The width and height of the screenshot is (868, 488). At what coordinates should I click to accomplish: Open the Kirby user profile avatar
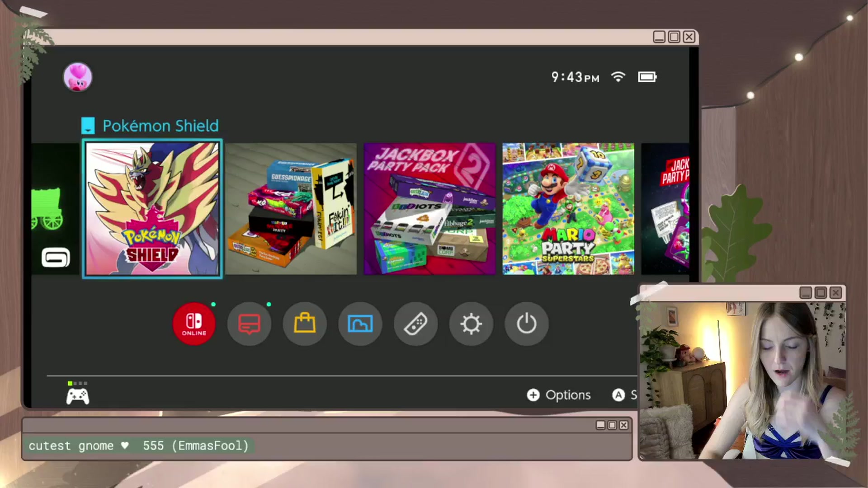78,77
